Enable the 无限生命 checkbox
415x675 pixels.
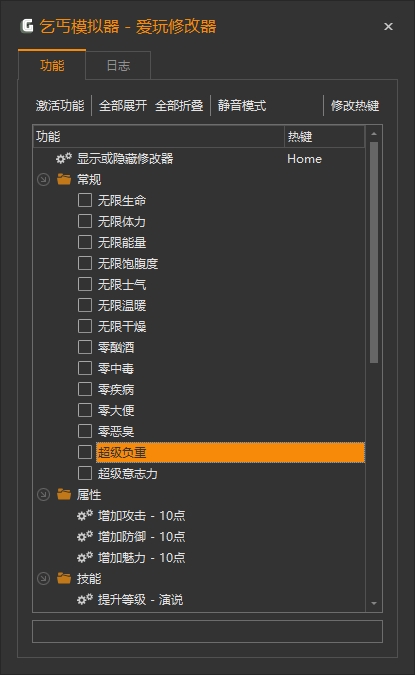tap(85, 200)
